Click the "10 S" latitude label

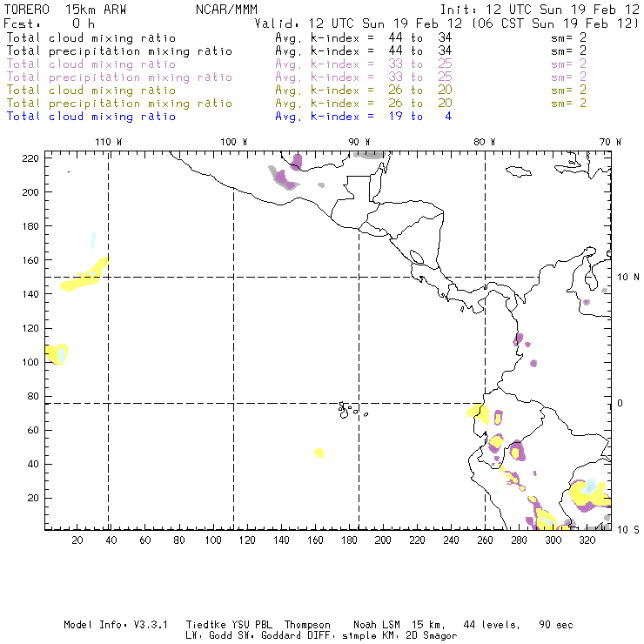tap(628, 530)
